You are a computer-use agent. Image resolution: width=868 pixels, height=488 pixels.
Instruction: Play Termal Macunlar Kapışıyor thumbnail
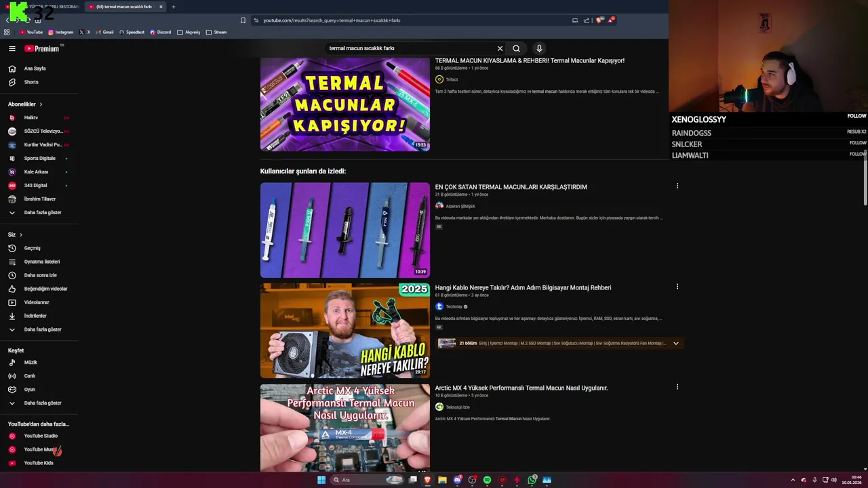click(x=344, y=104)
